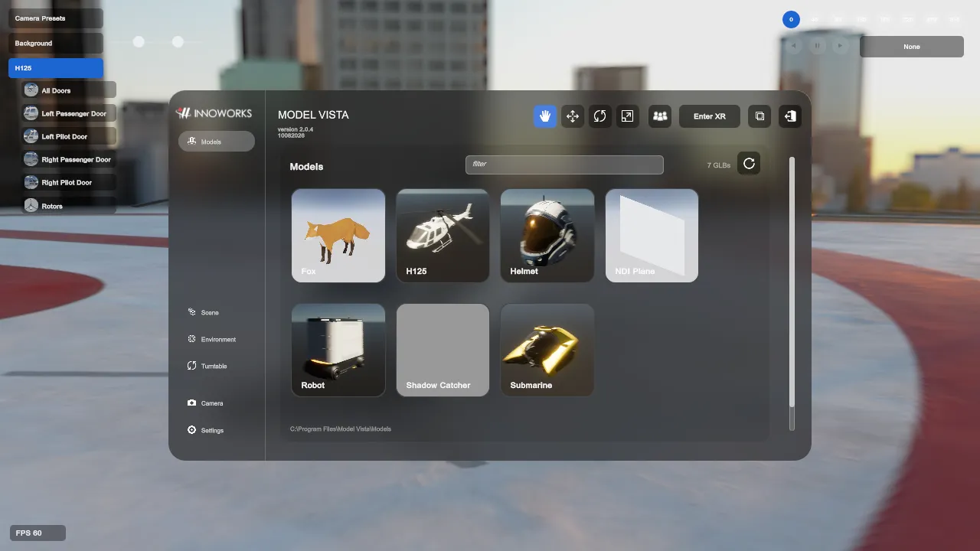Click the models filter input field
Viewport: 980px width, 551px height.
564,165
